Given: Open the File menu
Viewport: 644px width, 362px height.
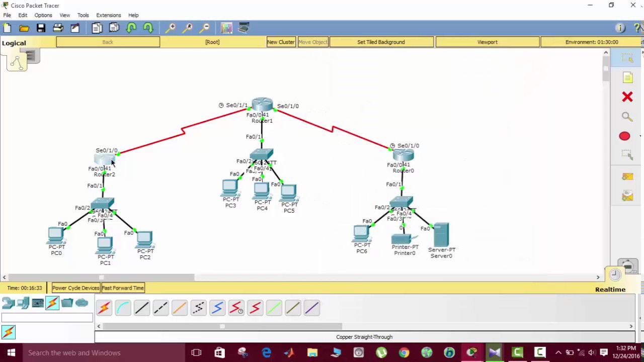Looking at the screenshot, I should pos(7,15).
